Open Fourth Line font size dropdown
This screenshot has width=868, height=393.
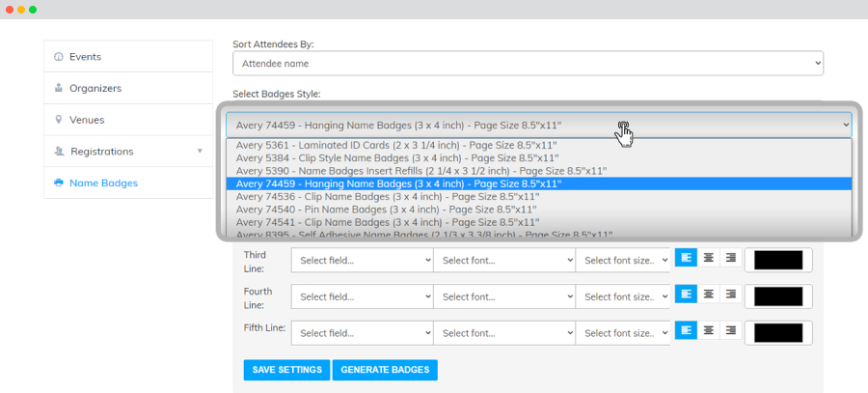[623, 296]
